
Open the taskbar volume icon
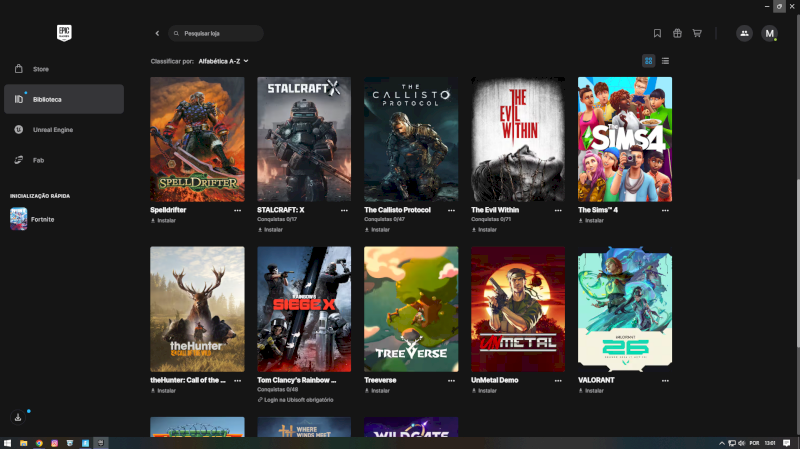tap(741, 443)
